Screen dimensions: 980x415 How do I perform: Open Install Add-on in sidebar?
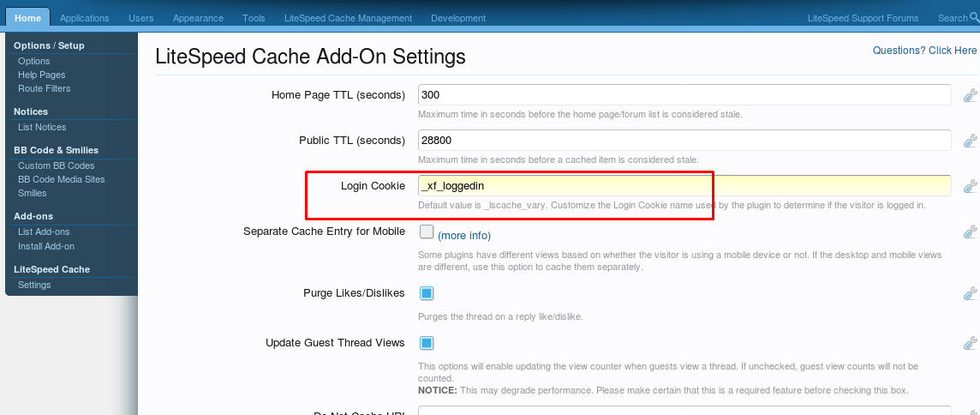[x=46, y=246]
